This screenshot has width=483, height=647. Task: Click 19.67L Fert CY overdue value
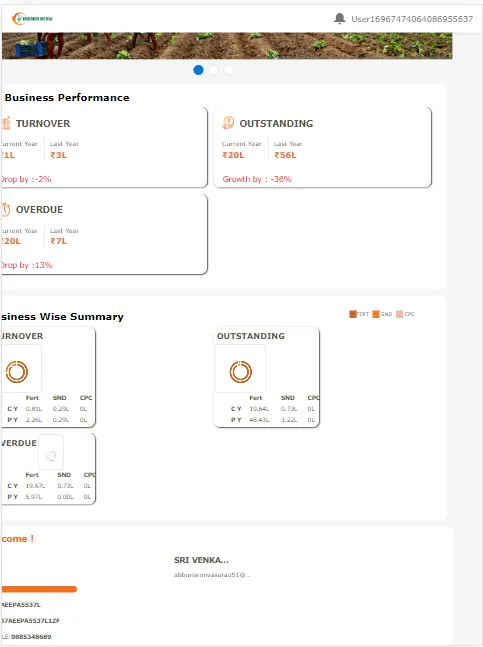(x=35, y=486)
